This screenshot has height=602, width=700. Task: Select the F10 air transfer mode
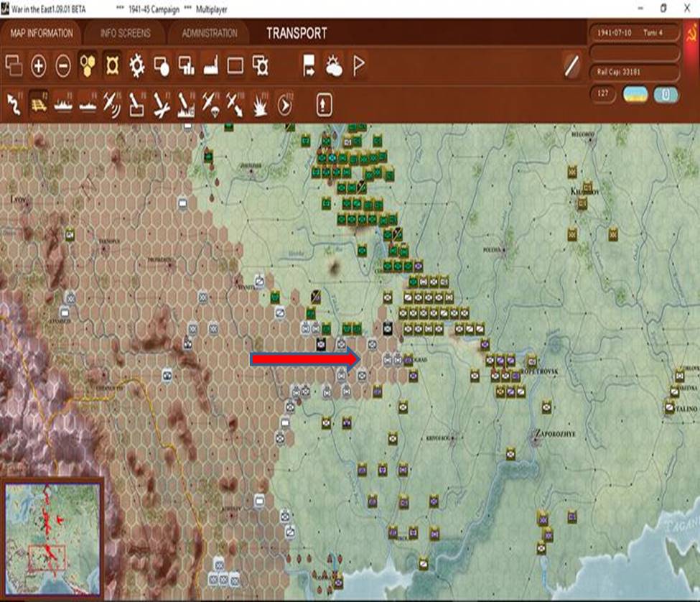[x=235, y=104]
